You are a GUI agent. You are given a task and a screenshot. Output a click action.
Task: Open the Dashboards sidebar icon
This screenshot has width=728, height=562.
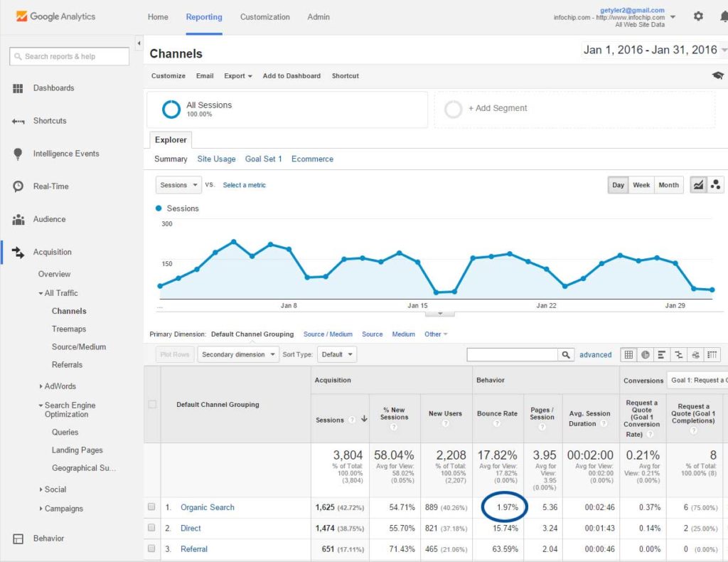click(19, 88)
